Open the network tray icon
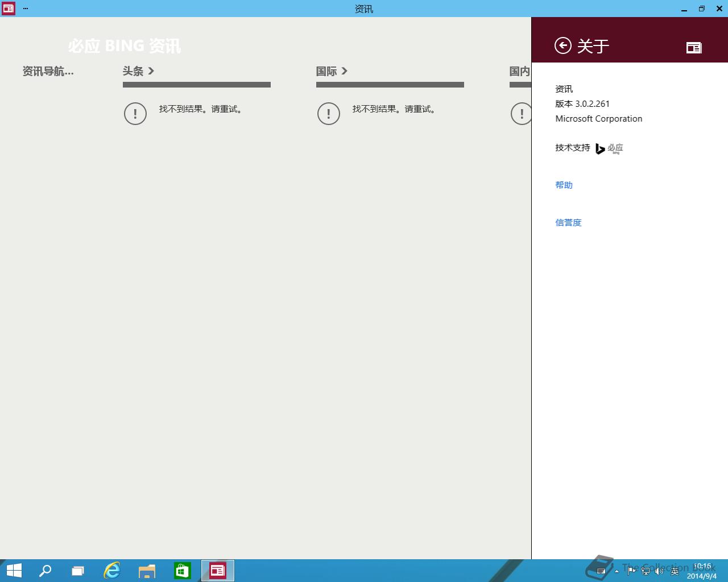 646,571
